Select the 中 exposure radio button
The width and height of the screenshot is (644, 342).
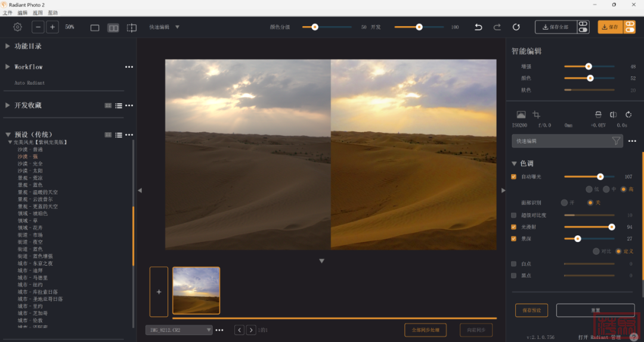tap(606, 189)
